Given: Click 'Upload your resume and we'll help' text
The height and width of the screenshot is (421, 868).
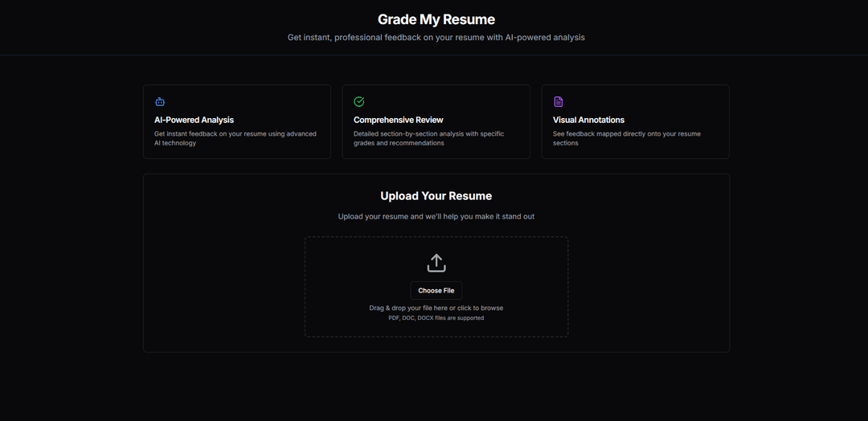Looking at the screenshot, I should click(436, 217).
